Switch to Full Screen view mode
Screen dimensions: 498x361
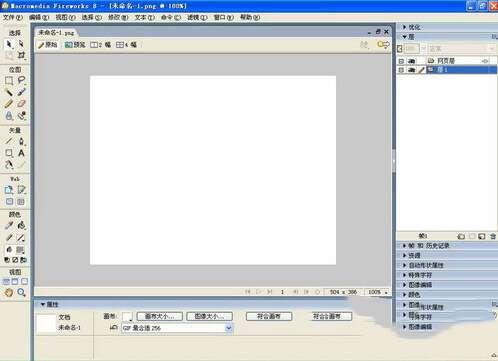click(x=24, y=282)
